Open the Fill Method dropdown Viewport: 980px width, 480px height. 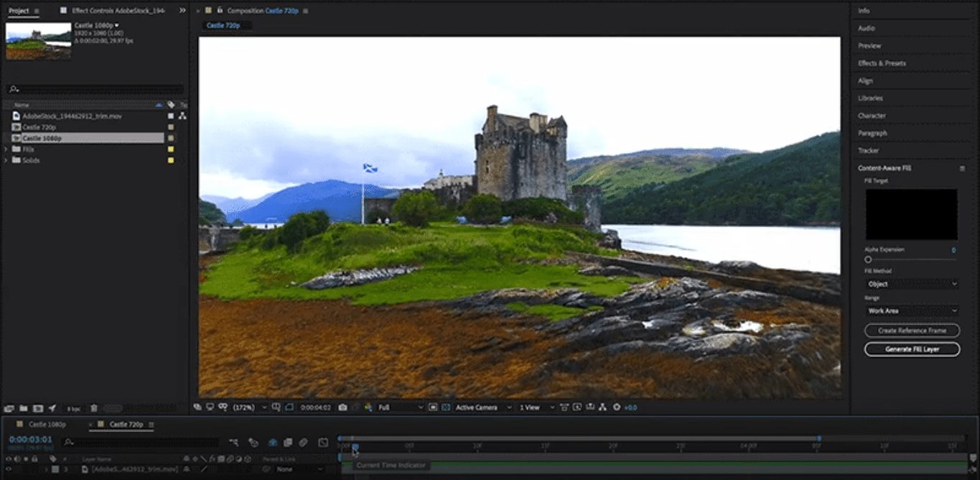pos(911,283)
